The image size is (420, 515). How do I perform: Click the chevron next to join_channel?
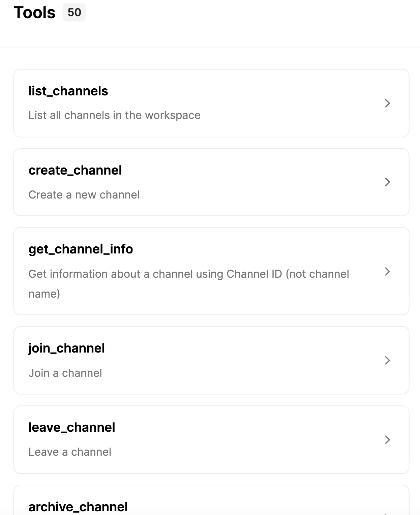[388, 360]
